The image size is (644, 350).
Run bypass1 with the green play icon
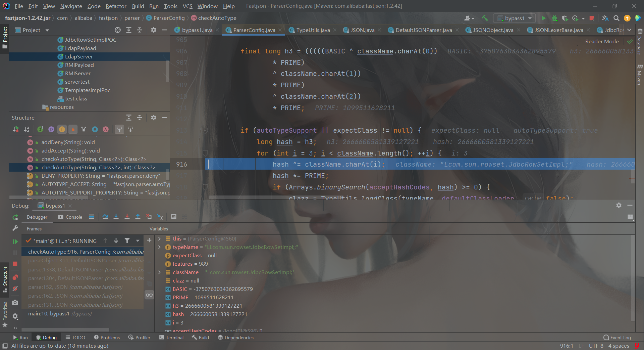coord(544,18)
